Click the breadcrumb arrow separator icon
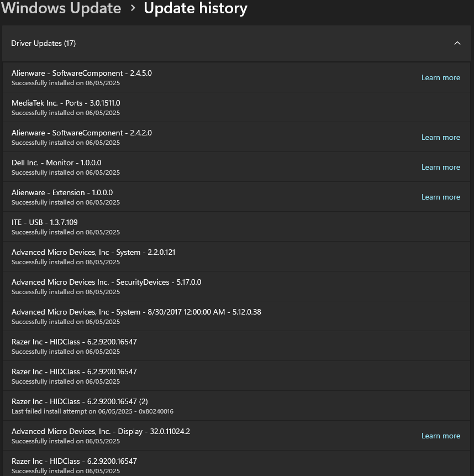Image resolution: width=474 pixels, height=476 pixels. 133,8
